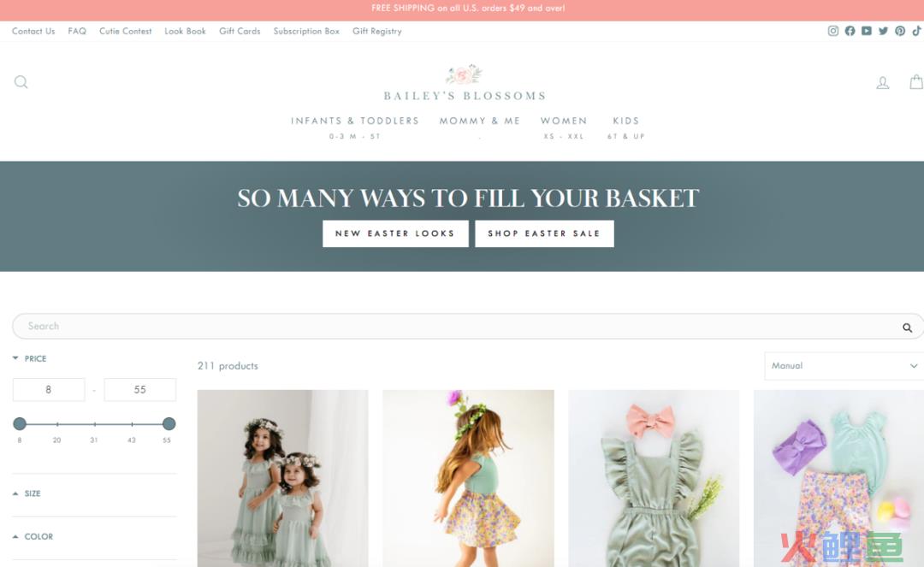The image size is (924, 567).
Task: Open the Twitter social icon
Action: click(x=883, y=31)
